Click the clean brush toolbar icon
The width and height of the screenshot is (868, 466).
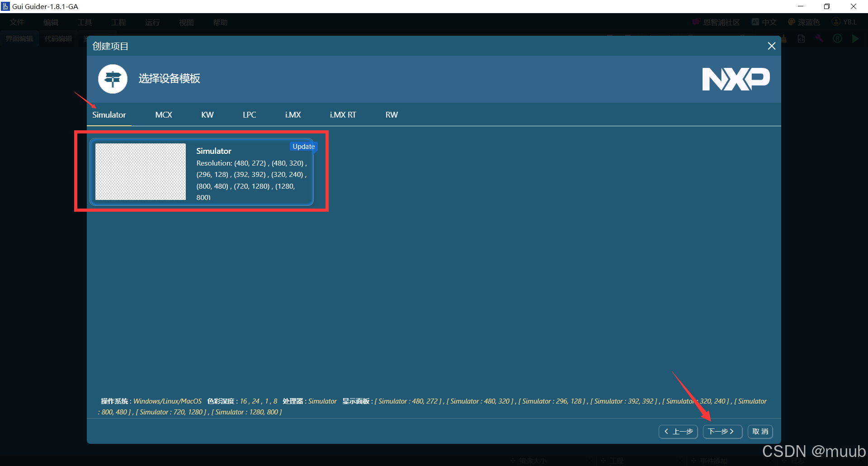pos(784,39)
